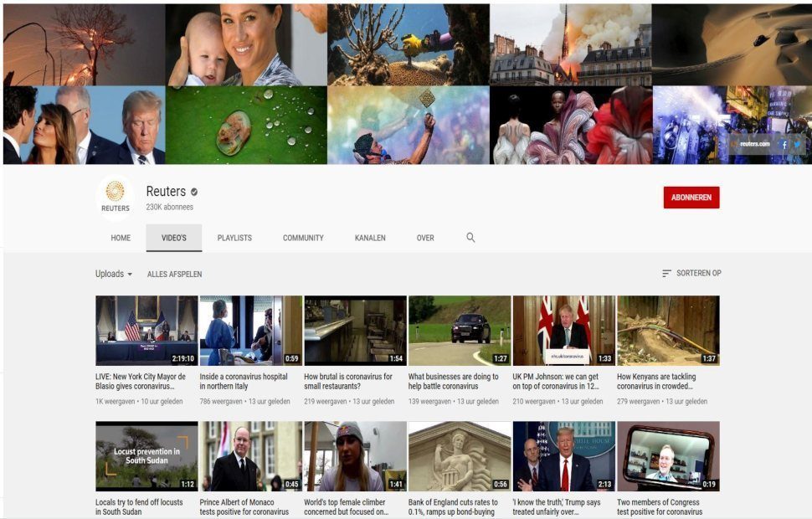This screenshot has height=519, width=812.
Task: Open the Congress members phone-screen thumbnail
Action: [x=668, y=456]
